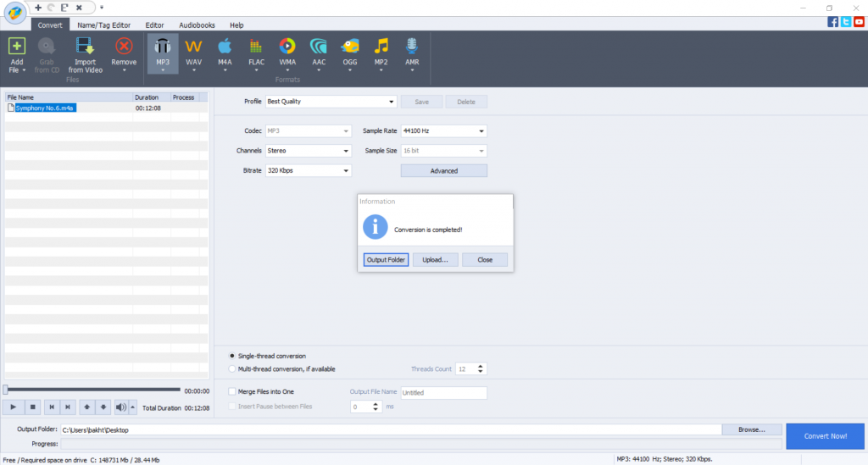Select Multi-thread conversion option
Viewport: 868px width, 465px height.
232,368
